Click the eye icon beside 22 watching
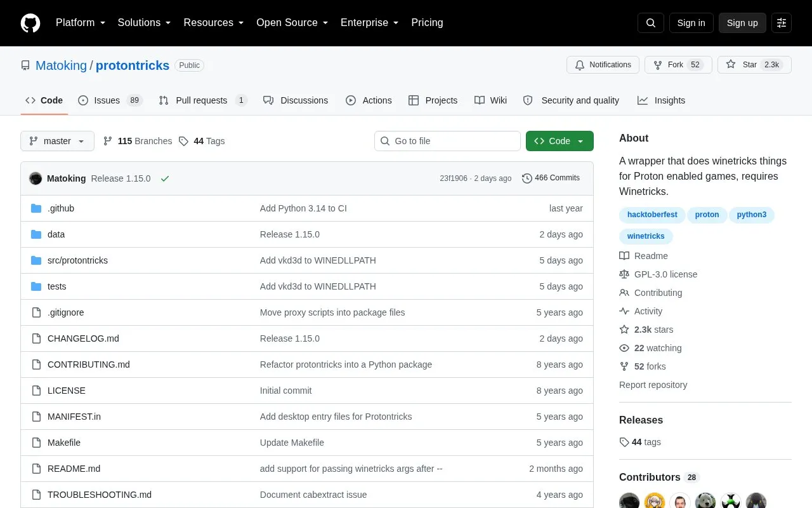This screenshot has height=508, width=812. pos(624,348)
